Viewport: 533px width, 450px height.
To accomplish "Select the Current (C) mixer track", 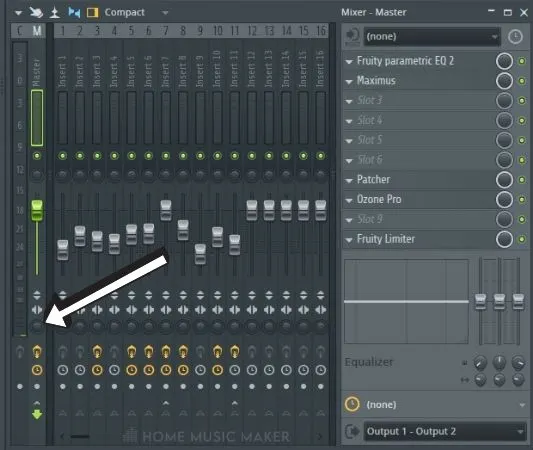I will 20,31.
